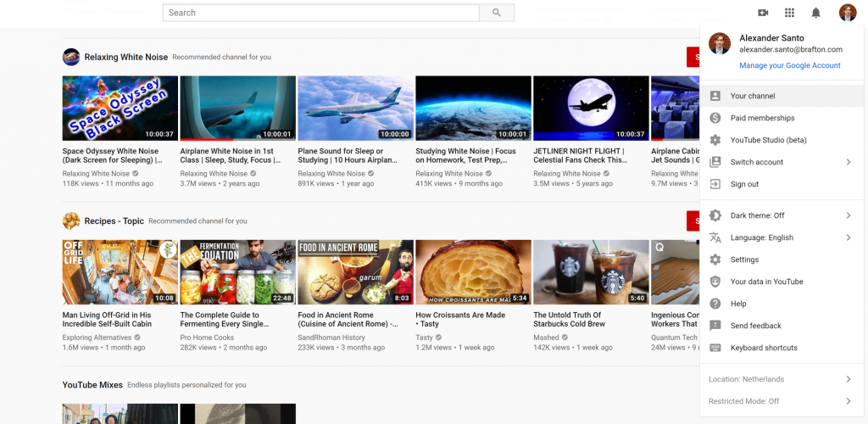Click Manage your Google Account link
The height and width of the screenshot is (424, 868).
coord(789,65)
